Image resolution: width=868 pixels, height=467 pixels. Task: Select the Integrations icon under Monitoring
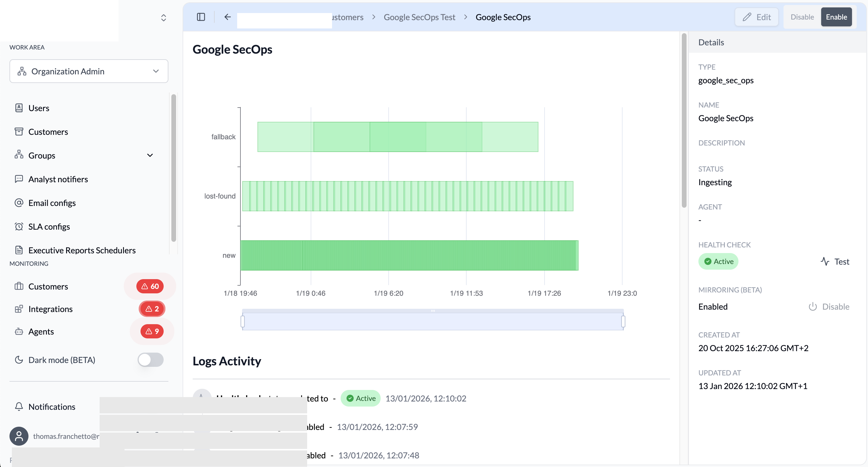[19, 309]
